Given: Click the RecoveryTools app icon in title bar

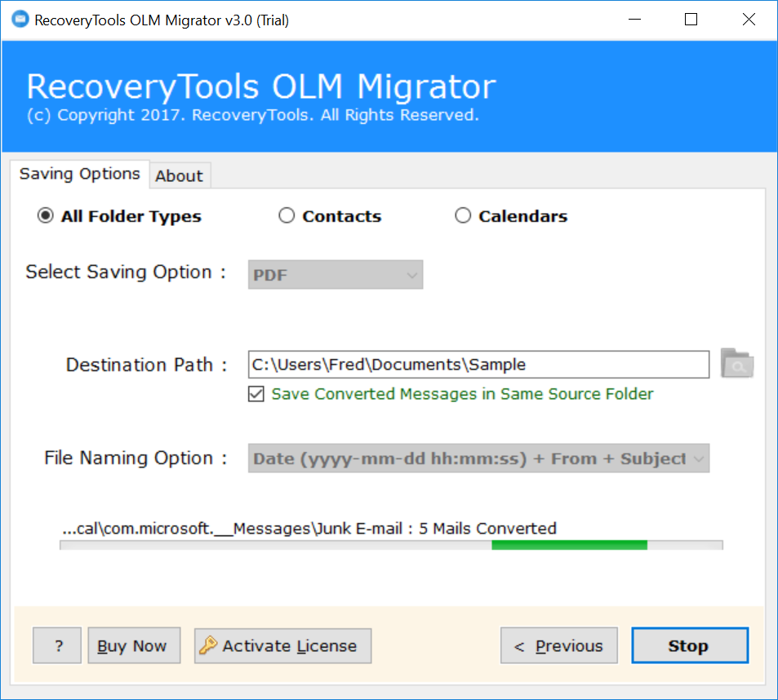Looking at the screenshot, I should point(20,20).
